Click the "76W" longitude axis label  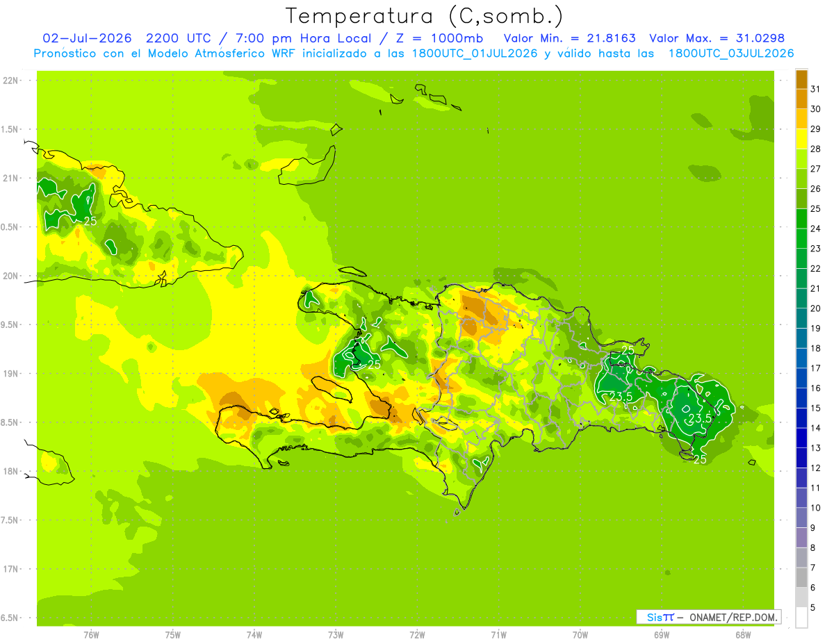[x=91, y=634]
